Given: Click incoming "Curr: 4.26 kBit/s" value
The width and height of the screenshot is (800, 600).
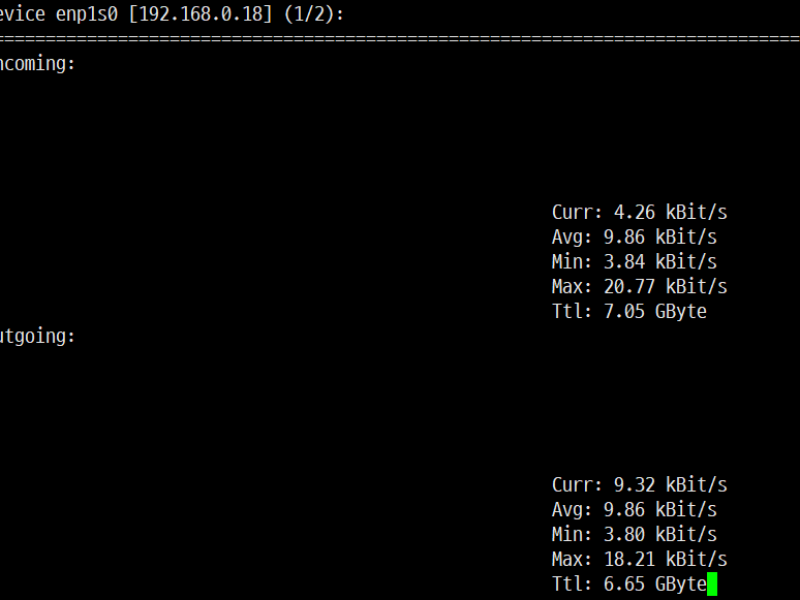Looking at the screenshot, I should click(639, 212).
